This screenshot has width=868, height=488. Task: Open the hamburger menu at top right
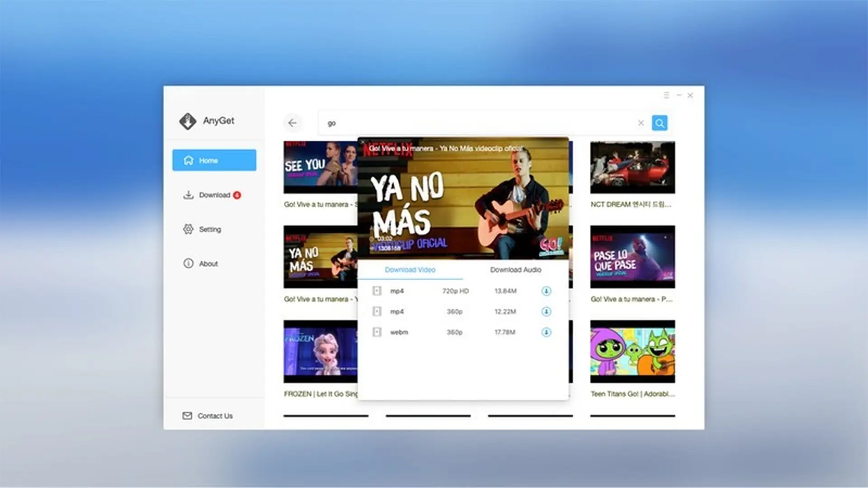tap(666, 95)
